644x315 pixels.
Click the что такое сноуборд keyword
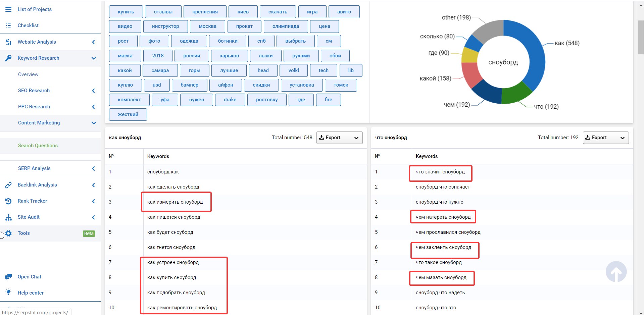tap(439, 262)
